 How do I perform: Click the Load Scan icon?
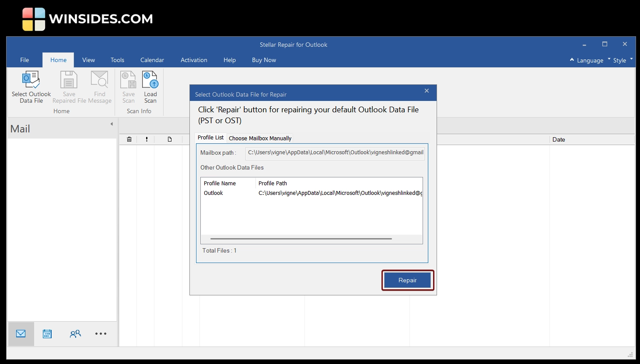pyautogui.click(x=150, y=80)
